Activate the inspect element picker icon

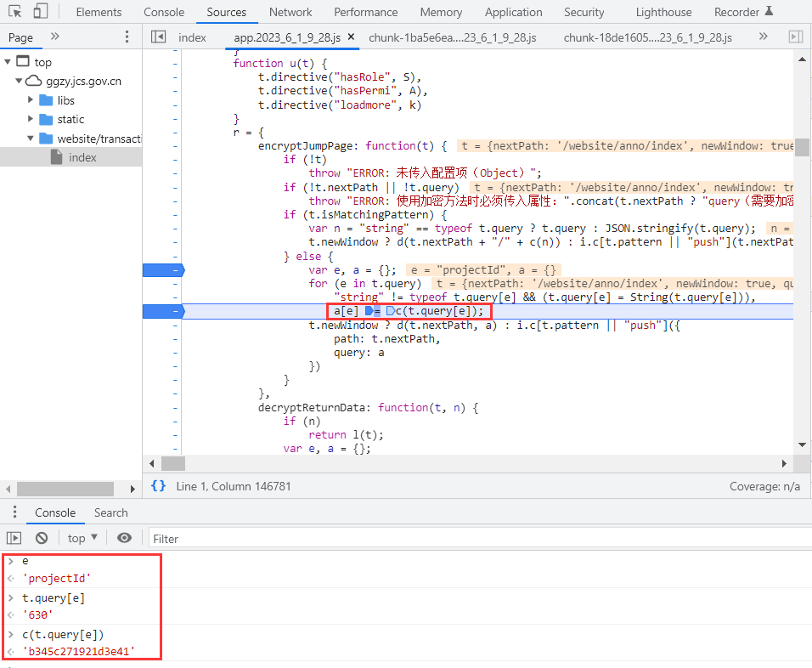15,12
